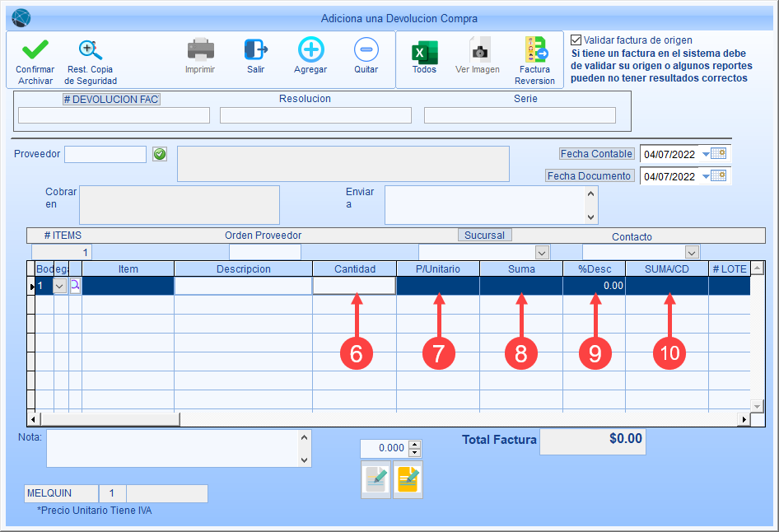Click the %Desc column header
This screenshot has height=532, width=779.
coord(595,268)
